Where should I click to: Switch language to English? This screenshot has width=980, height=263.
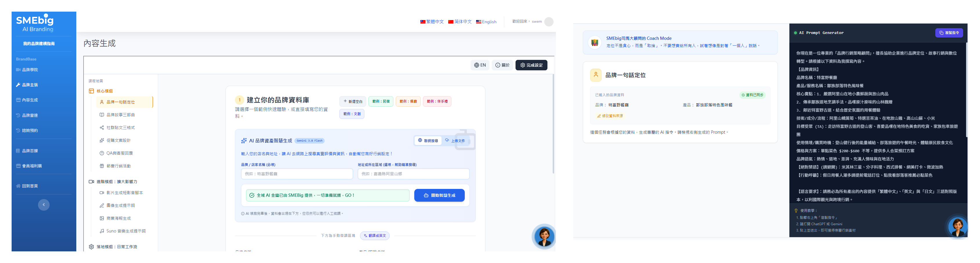(x=486, y=22)
